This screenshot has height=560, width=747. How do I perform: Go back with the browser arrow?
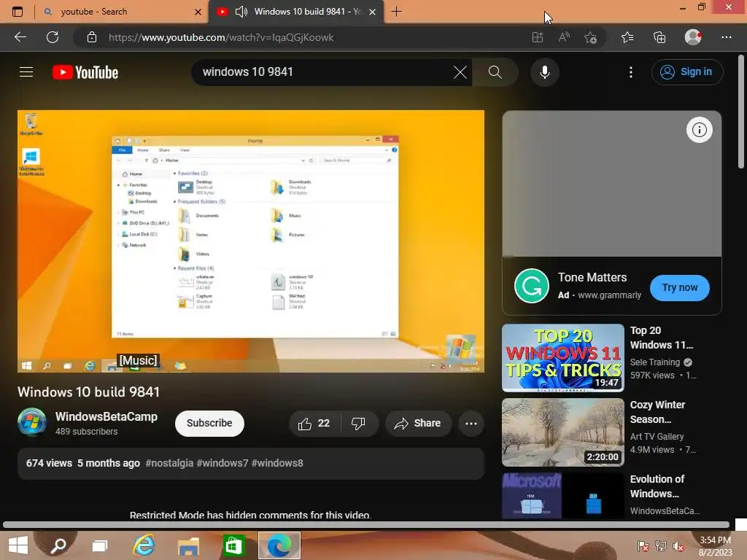(x=20, y=37)
